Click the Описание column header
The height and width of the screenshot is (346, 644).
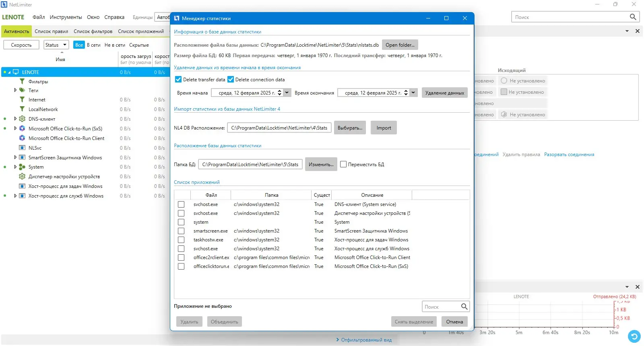click(372, 195)
